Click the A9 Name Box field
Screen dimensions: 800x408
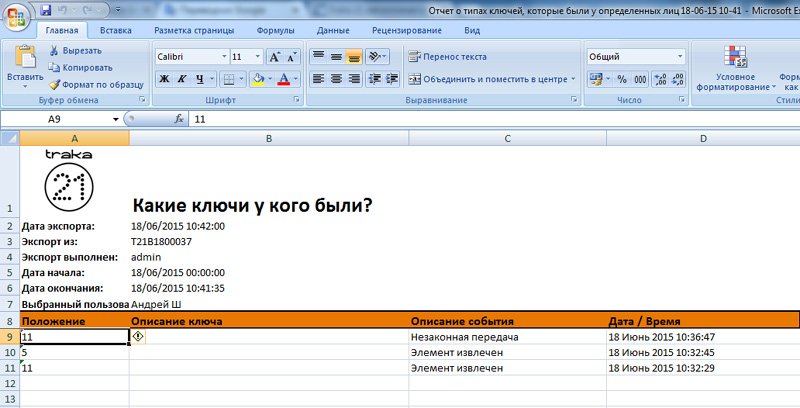pyautogui.click(x=55, y=119)
